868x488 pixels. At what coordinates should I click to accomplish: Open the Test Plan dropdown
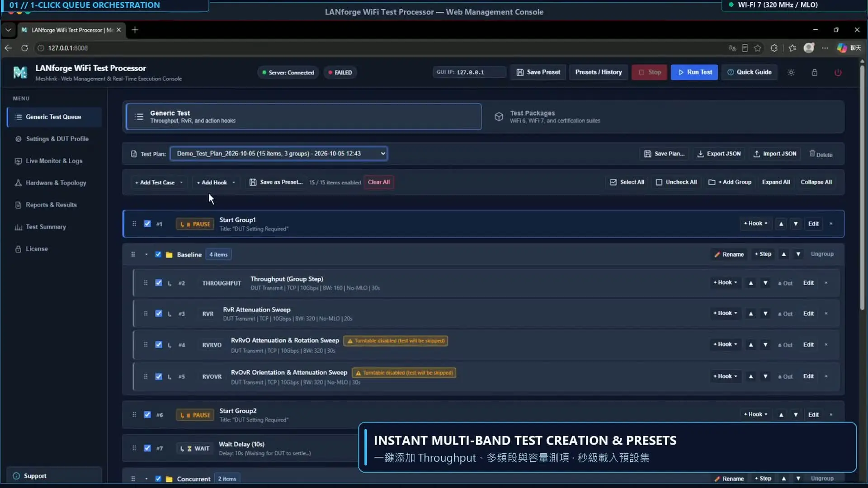pos(278,154)
